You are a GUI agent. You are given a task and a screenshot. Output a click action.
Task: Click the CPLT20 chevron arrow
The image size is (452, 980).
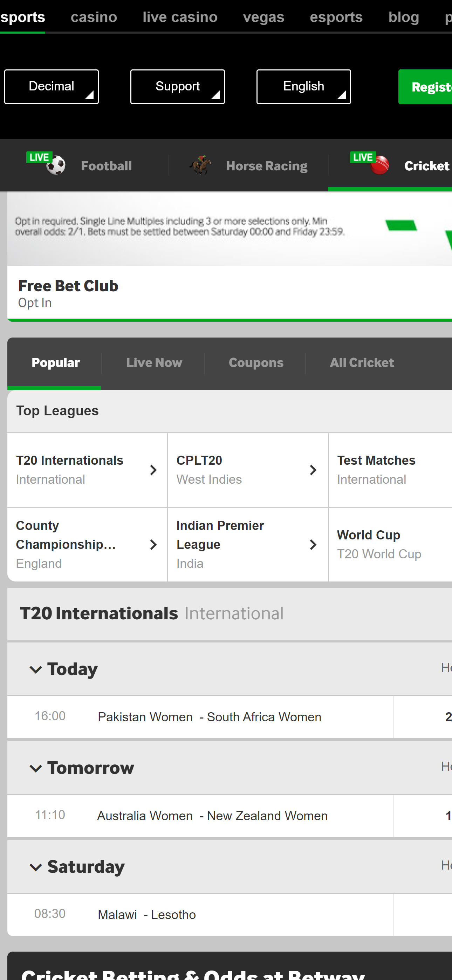(x=313, y=470)
